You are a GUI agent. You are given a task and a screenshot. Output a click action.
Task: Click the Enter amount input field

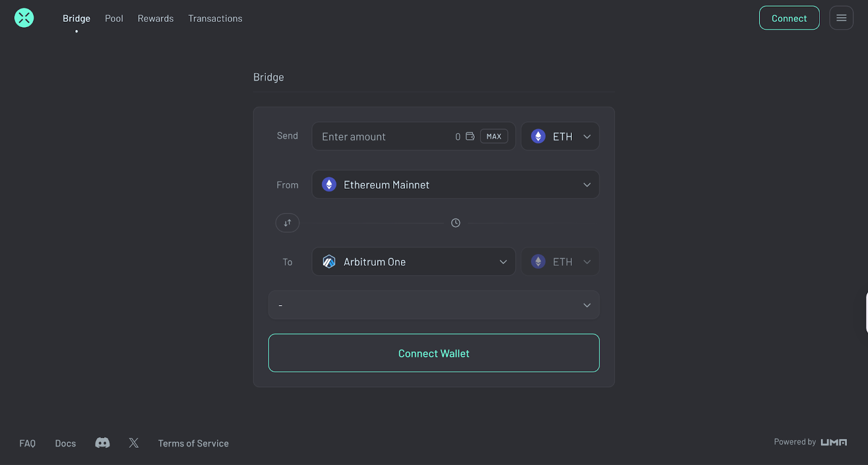click(x=382, y=137)
